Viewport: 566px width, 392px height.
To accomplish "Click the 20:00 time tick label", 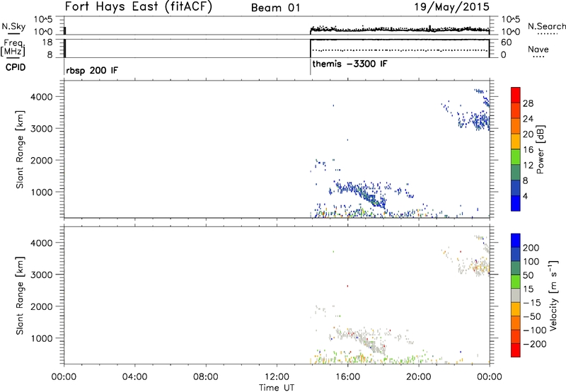I will (x=418, y=377).
